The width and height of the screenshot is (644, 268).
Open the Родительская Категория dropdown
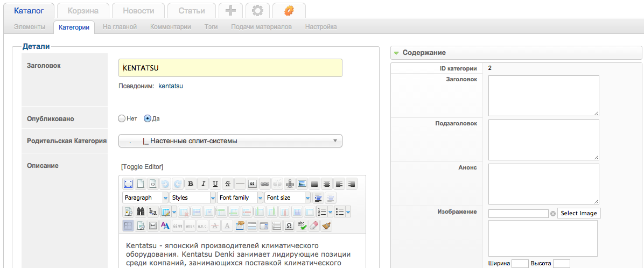tap(230, 141)
